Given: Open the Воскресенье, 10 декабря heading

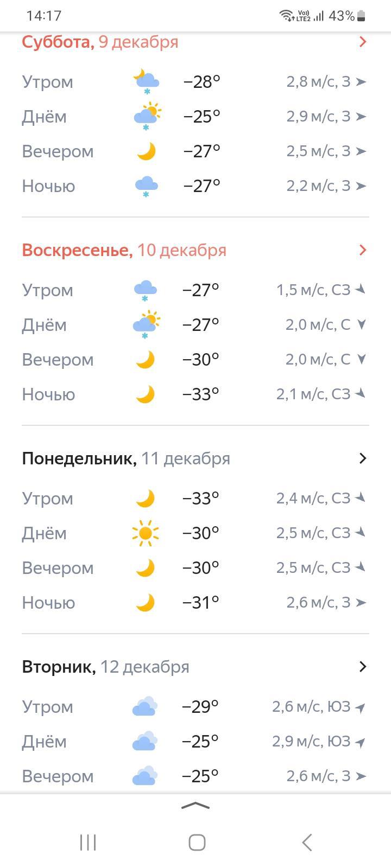Looking at the screenshot, I should point(124,250).
